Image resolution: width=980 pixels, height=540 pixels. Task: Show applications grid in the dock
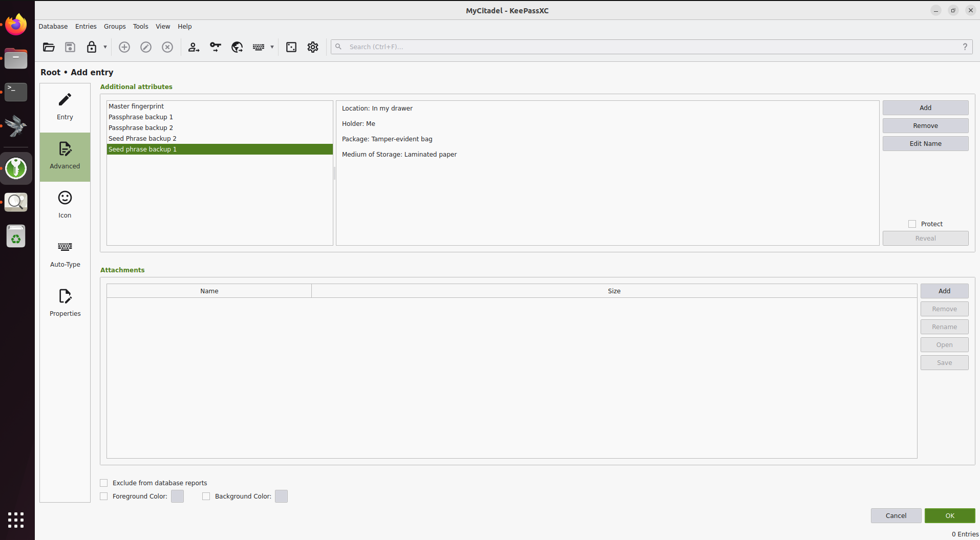[x=16, y=520]
